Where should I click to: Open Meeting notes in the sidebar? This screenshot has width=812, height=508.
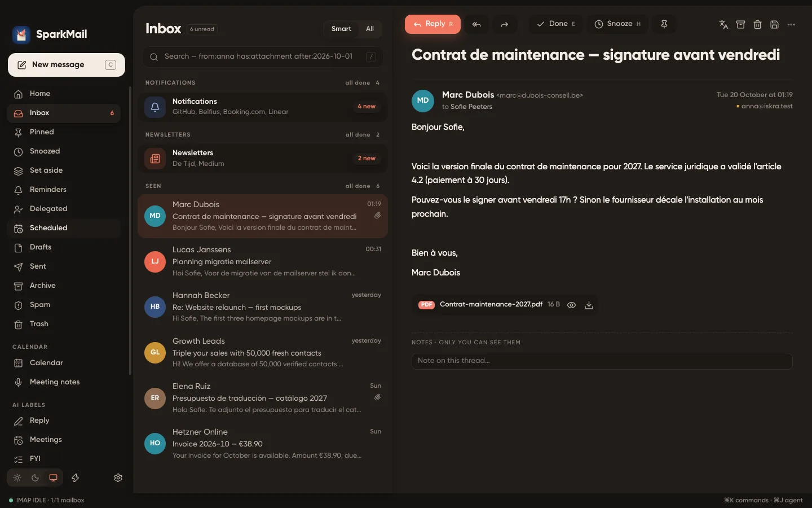click(x=64, y=382)
